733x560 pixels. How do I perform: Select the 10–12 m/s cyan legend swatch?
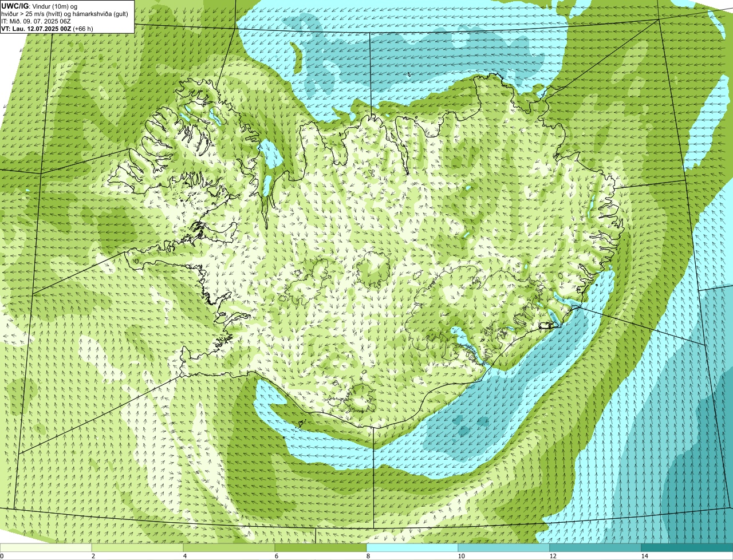504,547
